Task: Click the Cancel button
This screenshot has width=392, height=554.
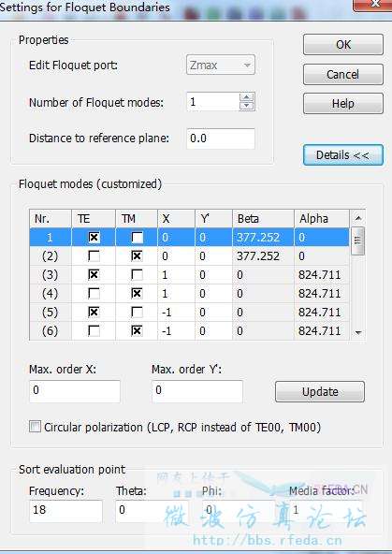Action: click(343, 74)
